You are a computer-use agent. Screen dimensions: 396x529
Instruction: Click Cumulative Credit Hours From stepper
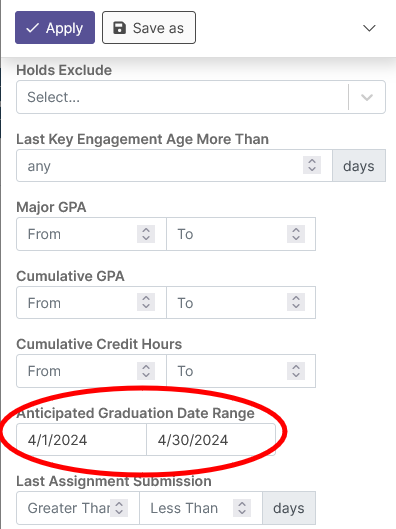click(x=146, y=371)
